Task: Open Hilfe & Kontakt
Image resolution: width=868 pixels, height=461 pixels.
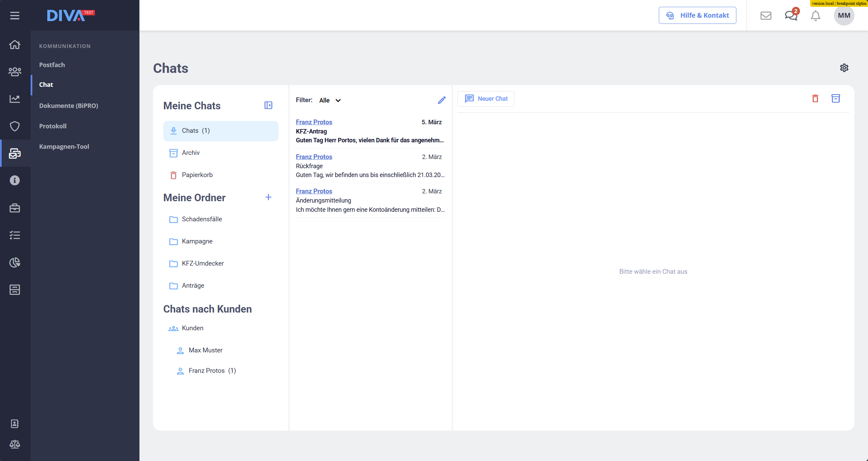Action: click(697, 15)
